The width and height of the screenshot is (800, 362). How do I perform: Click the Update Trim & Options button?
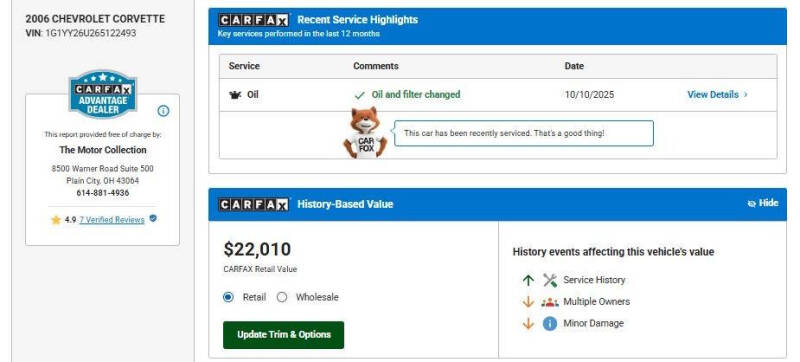(284, 335)
